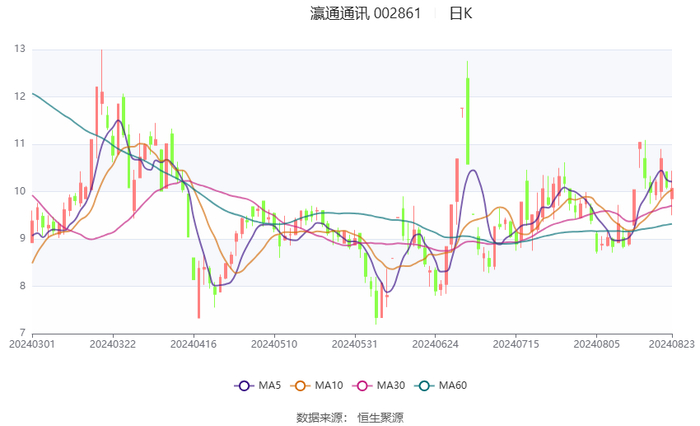Select the 20240416 date axis label
The height and width of the screenshot is (426, 700).
point(193,344)
